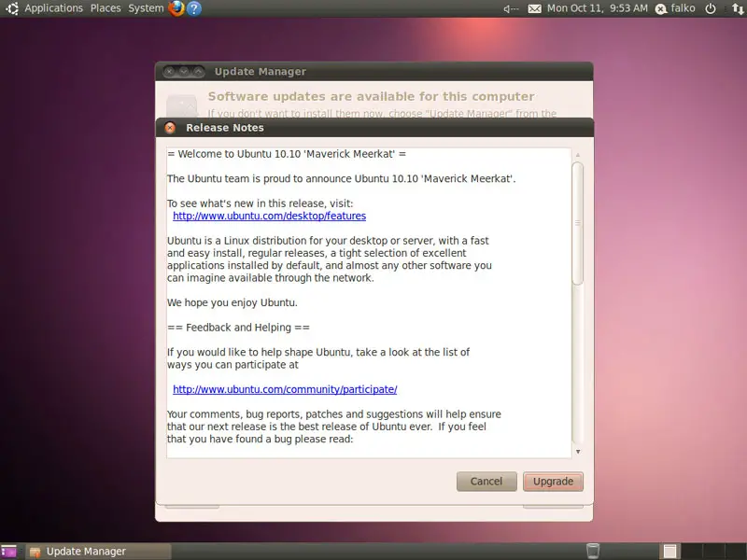Click 'If you would like to help shape Ubuntu' line
The image size is (747, 560).
[x=318, y=352]
